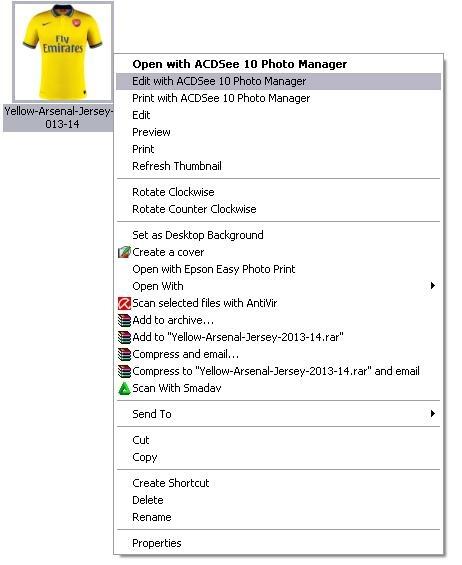Image resolution: width=462 pixels, height=565 pixels.
Task: Choose Open with Epson Easy Photo Print
Action: (x=278, y=269)
